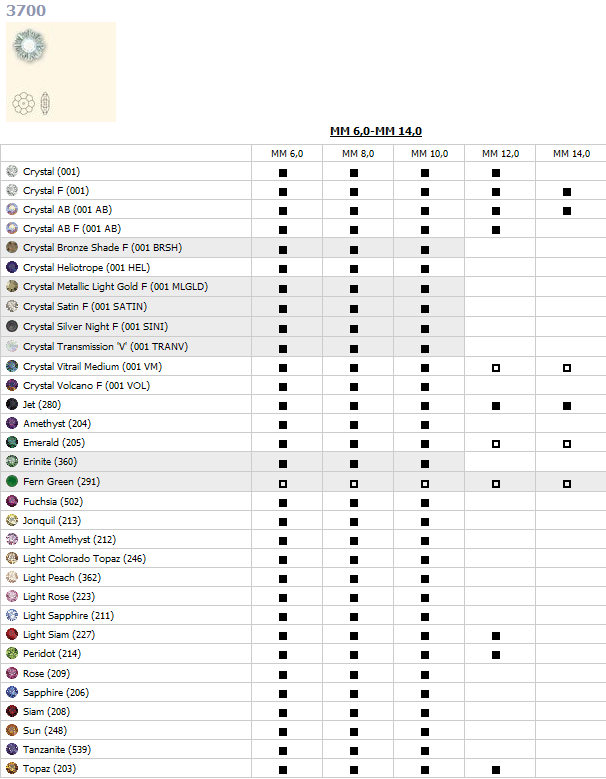Click the MM 10,0 column header
The height and width of the screenshot is (779, 606).
[x=429, y=154]
